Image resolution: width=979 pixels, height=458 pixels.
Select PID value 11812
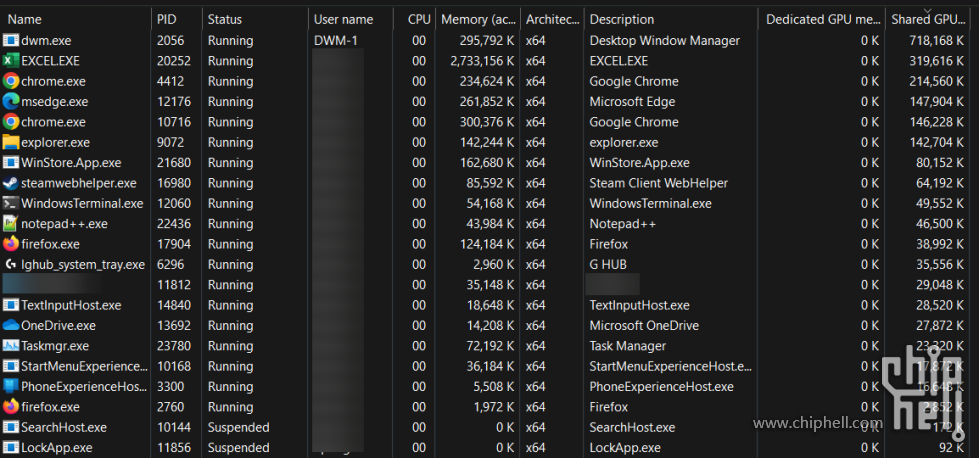point(174,285)
